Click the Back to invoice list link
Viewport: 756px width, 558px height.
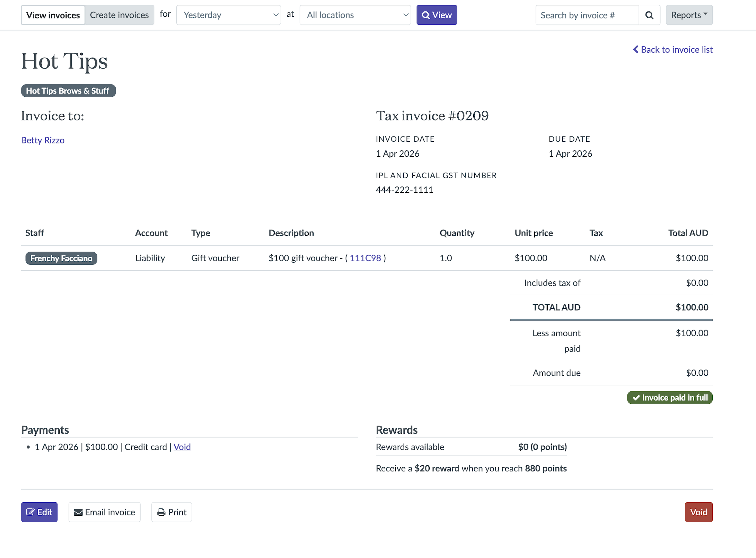click(x=673, y=50)
